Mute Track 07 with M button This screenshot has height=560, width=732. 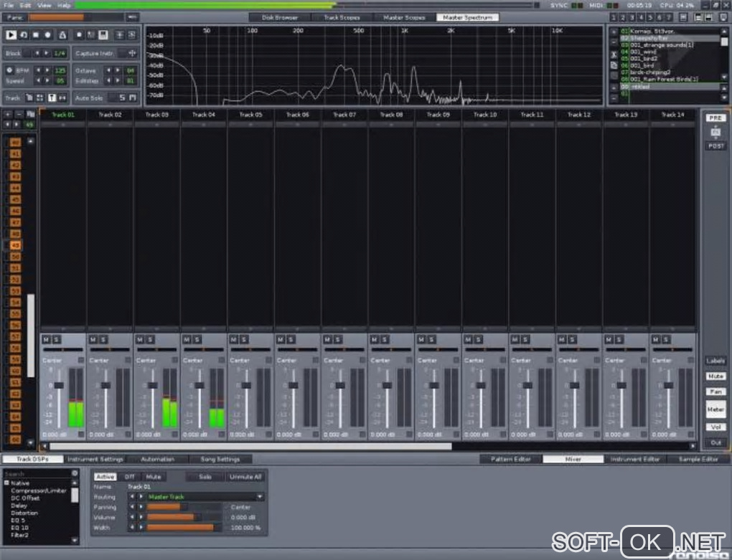327,339
